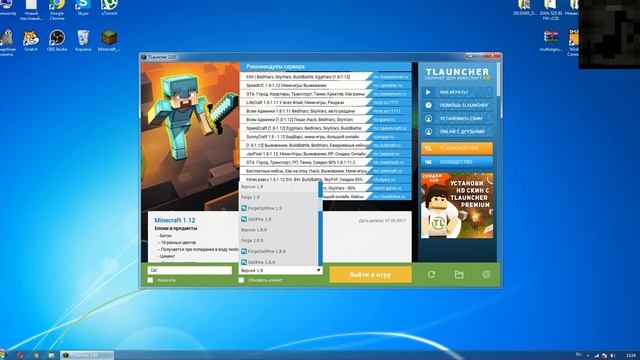Click the skin icon beside 'Установить скин'
640x360 pixels.
tap(428, 118)
